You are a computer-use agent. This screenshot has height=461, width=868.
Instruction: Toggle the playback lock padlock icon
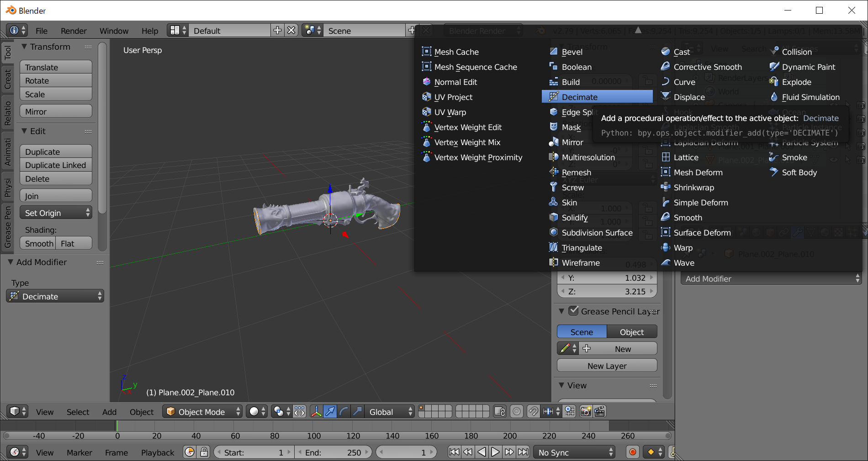coord(204,452)
